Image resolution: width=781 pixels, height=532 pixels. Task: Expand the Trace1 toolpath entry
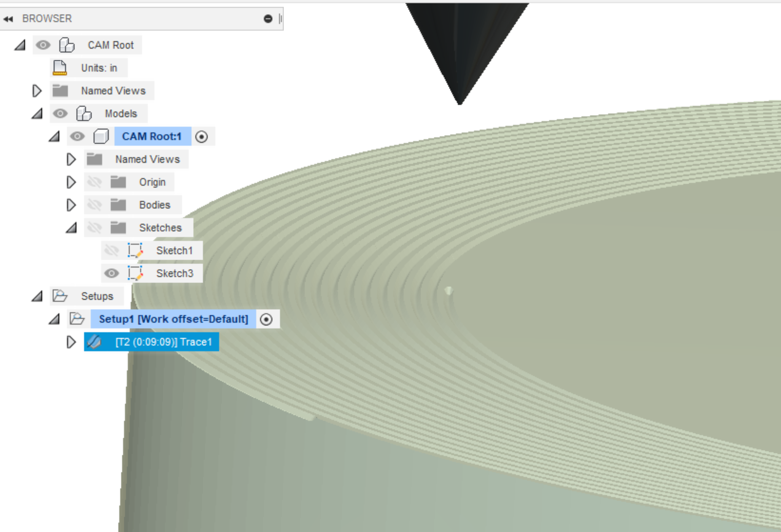[71, 342]
